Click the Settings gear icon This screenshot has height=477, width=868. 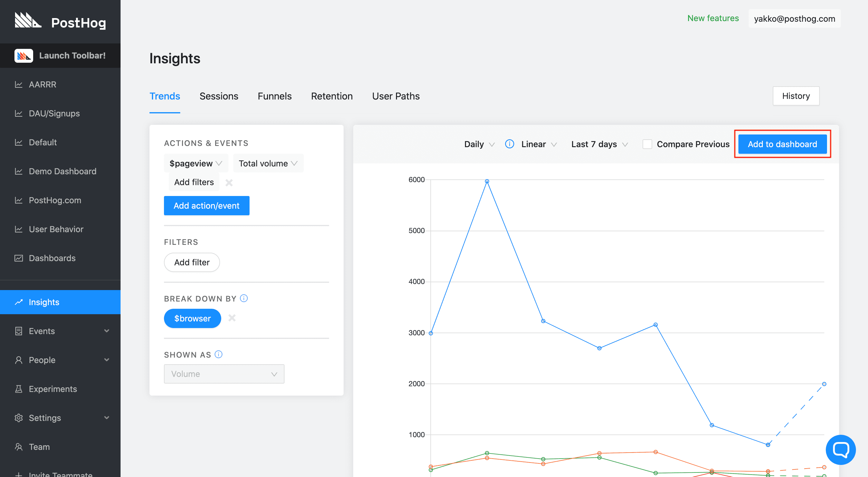(18, 418)
